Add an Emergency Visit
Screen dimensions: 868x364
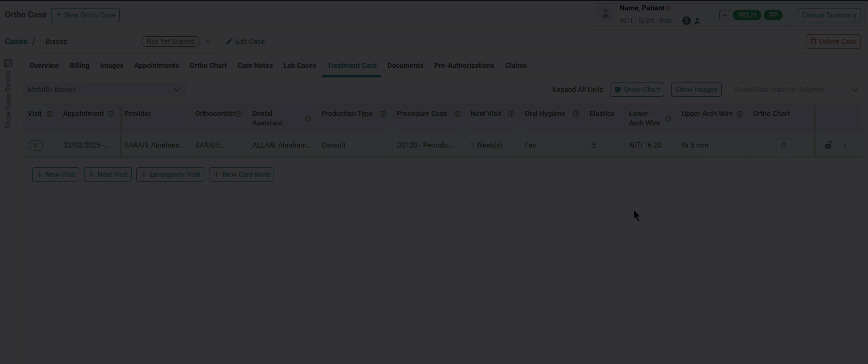[x=170, y=174]
